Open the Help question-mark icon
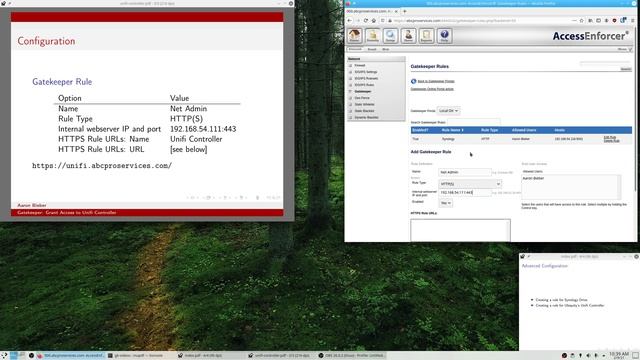This screenshot has width=640, height=360. [x=444, y=36]
